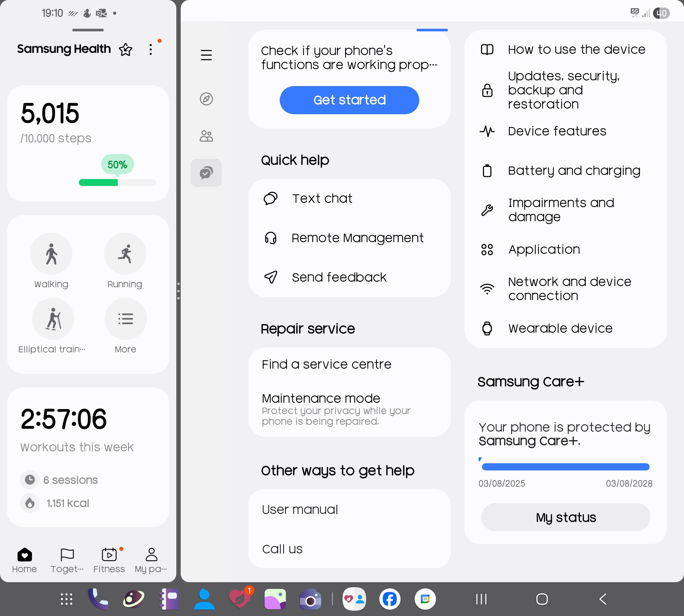The image size is (684, 616).
Task: Start a Walking workout
Action: click(x=51, y=254)
